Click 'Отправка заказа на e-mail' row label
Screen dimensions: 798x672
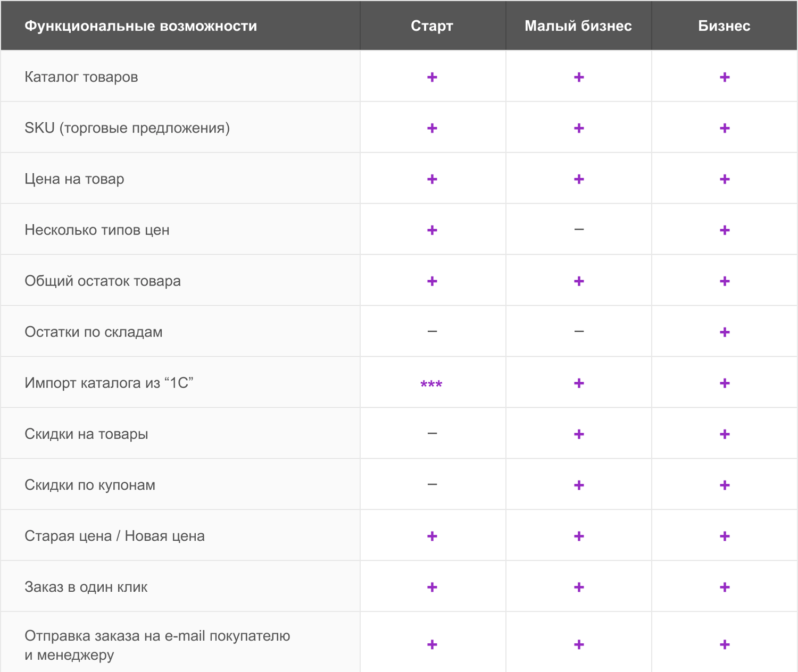pyautogui.click(x=157, y=645)
